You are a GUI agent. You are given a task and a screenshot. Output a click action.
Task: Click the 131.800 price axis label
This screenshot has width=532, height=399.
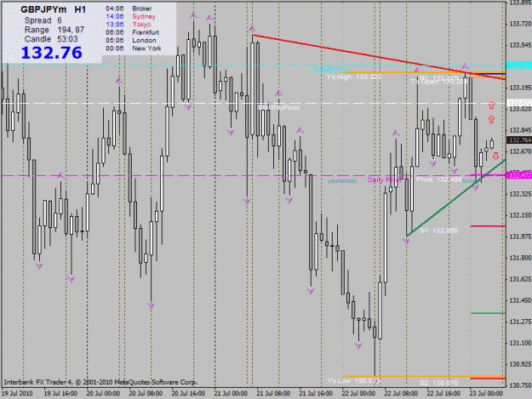[x=520, y=258]
